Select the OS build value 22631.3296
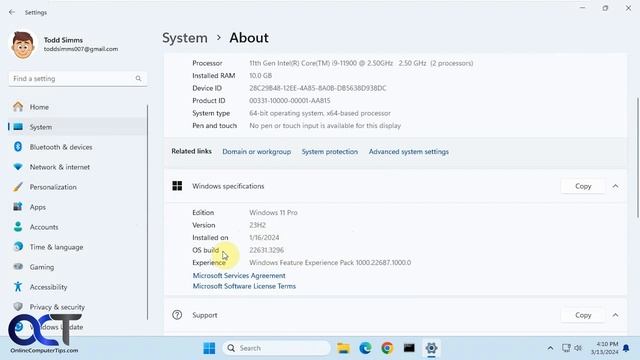 [x=267, y=250]
